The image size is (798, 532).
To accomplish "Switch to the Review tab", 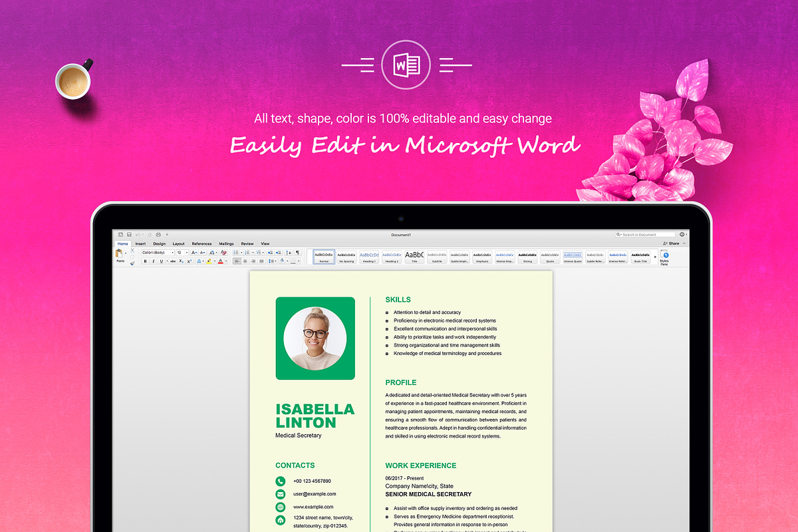I will click(x=247, y=244).
